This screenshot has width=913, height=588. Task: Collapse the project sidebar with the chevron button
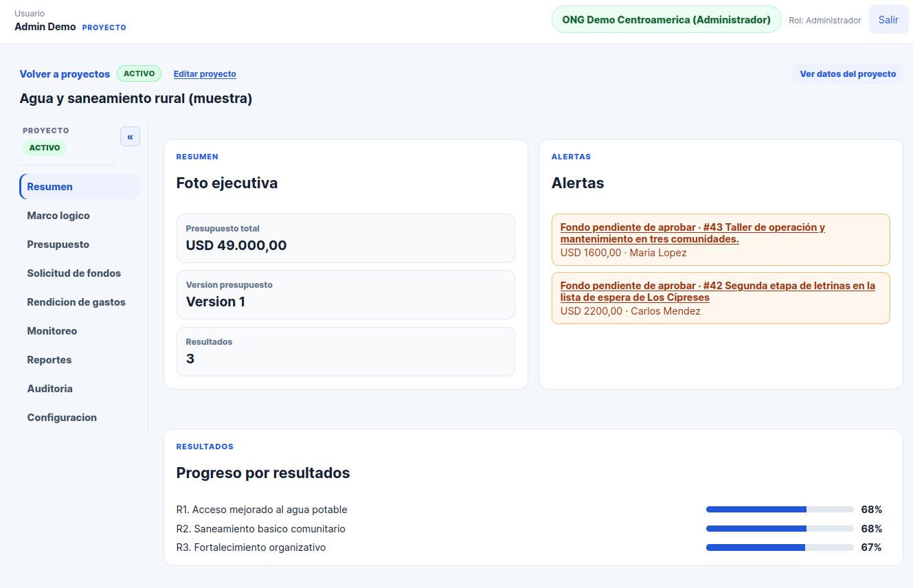(130, 137)
